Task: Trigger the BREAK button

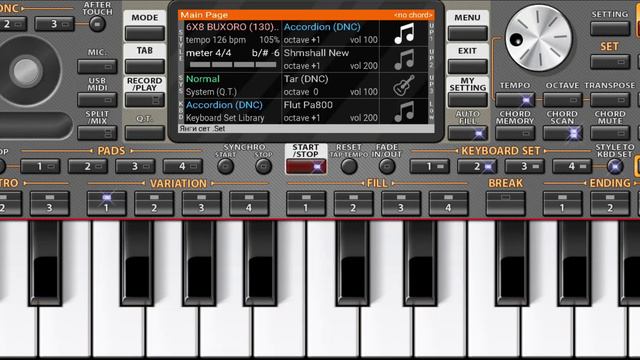Action: click(505, 203)
